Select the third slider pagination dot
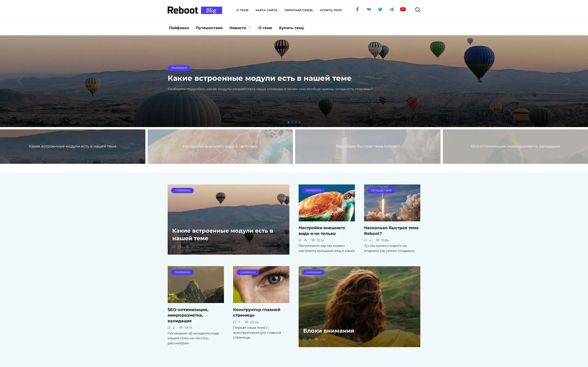 [296, 122]
